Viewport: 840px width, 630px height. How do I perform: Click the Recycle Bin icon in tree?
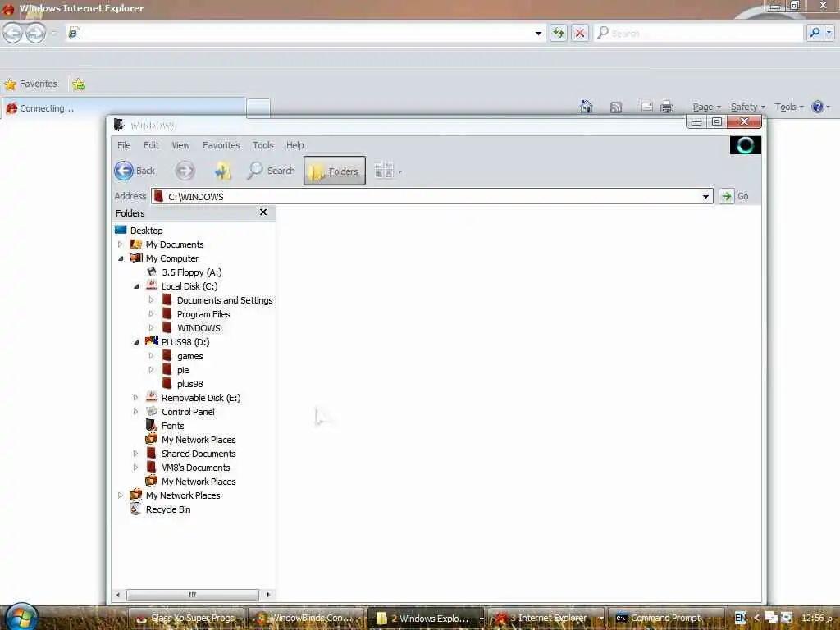(136, 509)
